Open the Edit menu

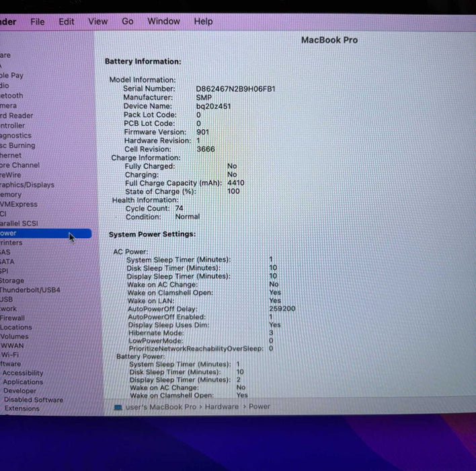pyautogui.click(x=66, y=22)
